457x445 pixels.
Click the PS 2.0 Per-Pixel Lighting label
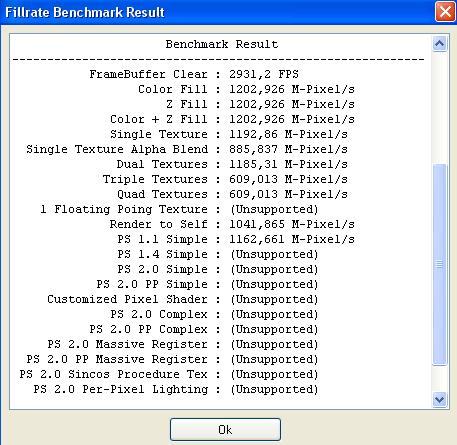click(120, 389)
